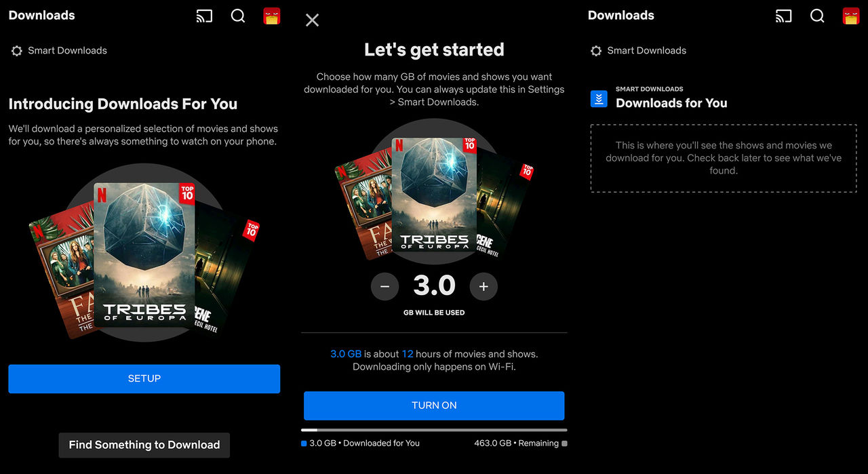Click the storage usage progress bar
The width and height of the screenshot is (868, 474).
(434, 429)
